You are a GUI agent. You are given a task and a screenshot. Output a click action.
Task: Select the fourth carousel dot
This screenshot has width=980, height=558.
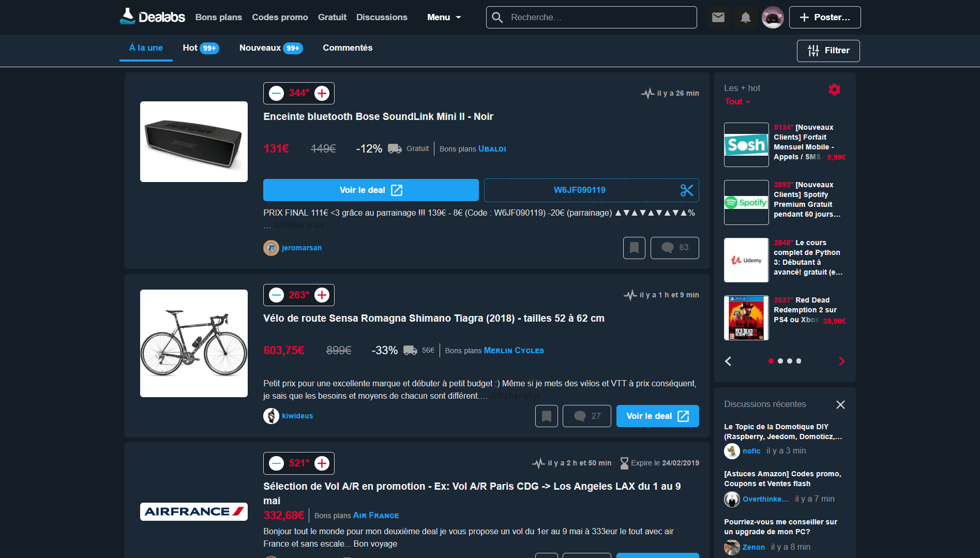tap(799, 361)
